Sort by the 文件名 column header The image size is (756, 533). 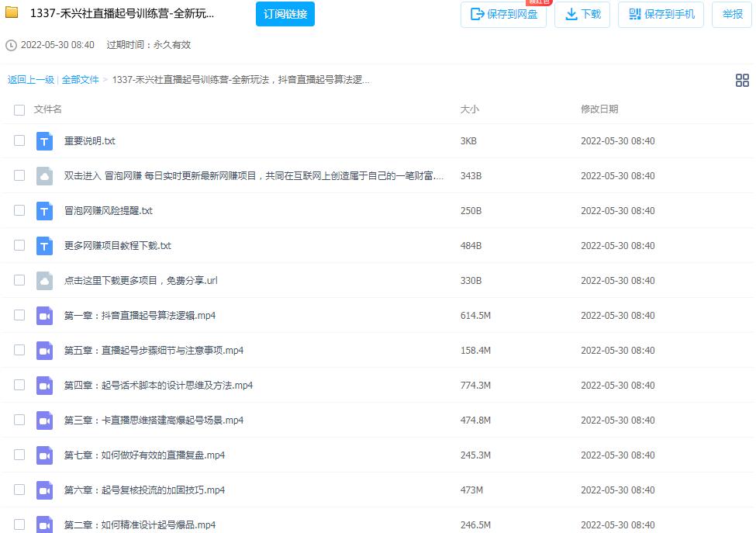tap(48, 109)
